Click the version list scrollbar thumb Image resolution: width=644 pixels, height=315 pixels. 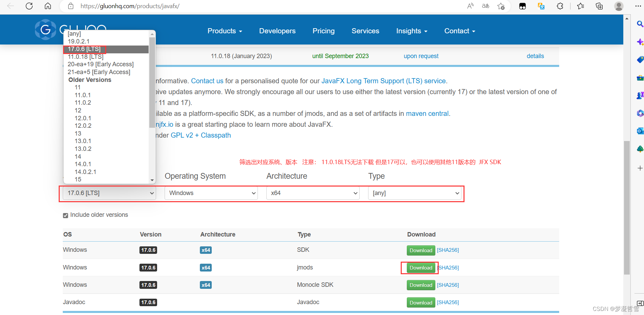152,83
